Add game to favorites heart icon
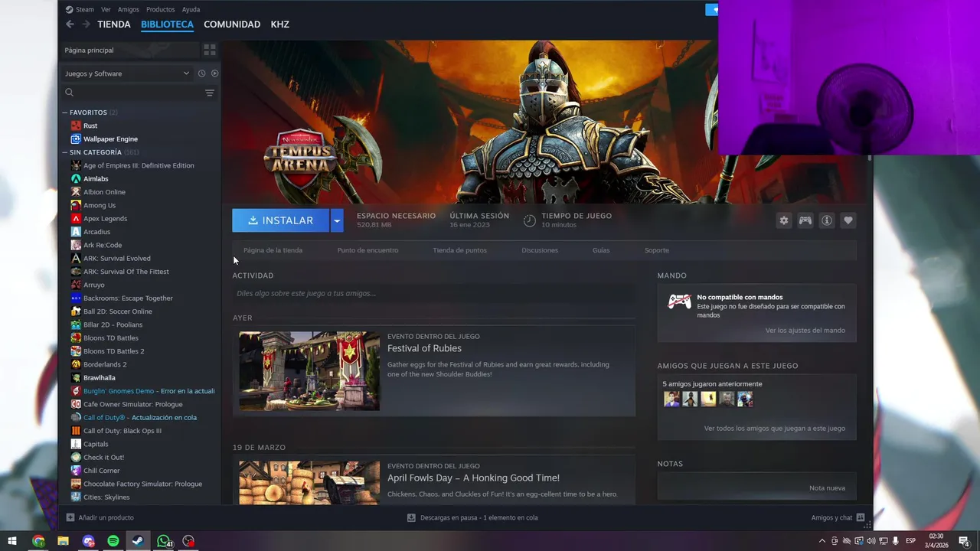 848,220
